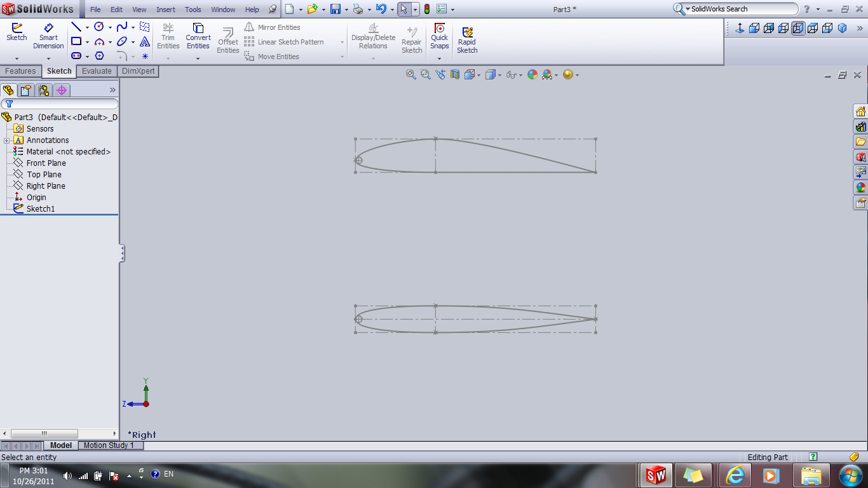
Task: Click the Rebuild traffic light icon
Action: pos(427,9)
